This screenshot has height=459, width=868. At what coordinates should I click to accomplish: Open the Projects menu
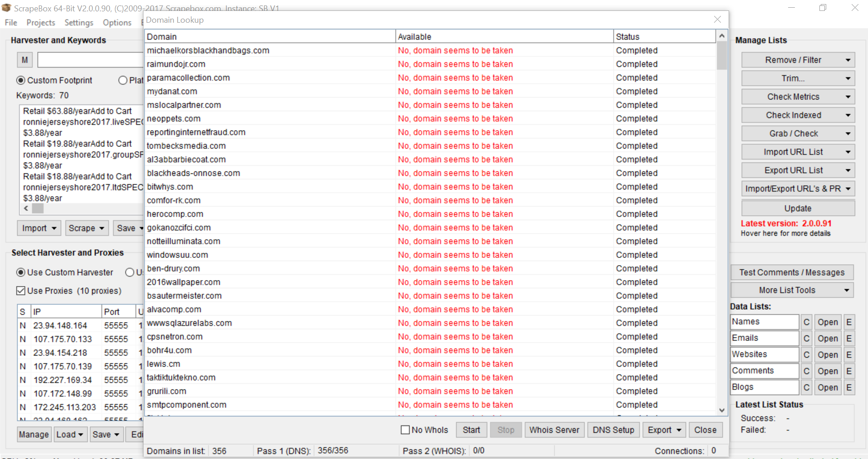tap(41, 22)
